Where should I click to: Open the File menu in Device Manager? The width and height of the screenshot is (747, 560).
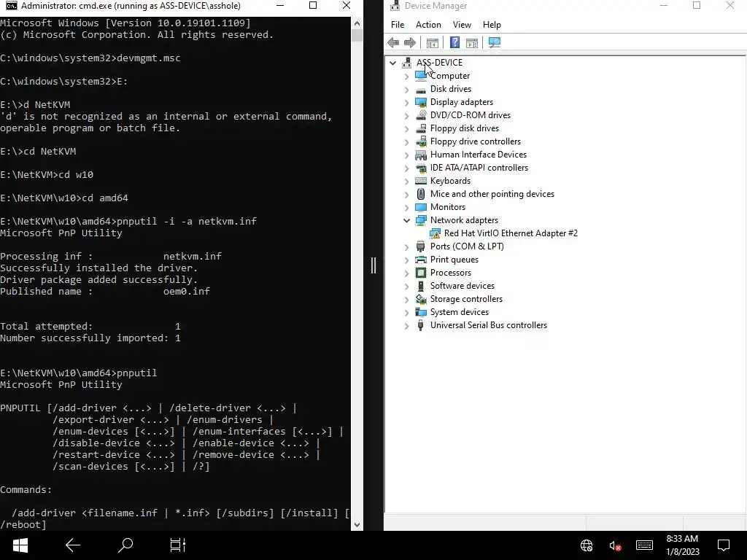click(x=398, y=25)
